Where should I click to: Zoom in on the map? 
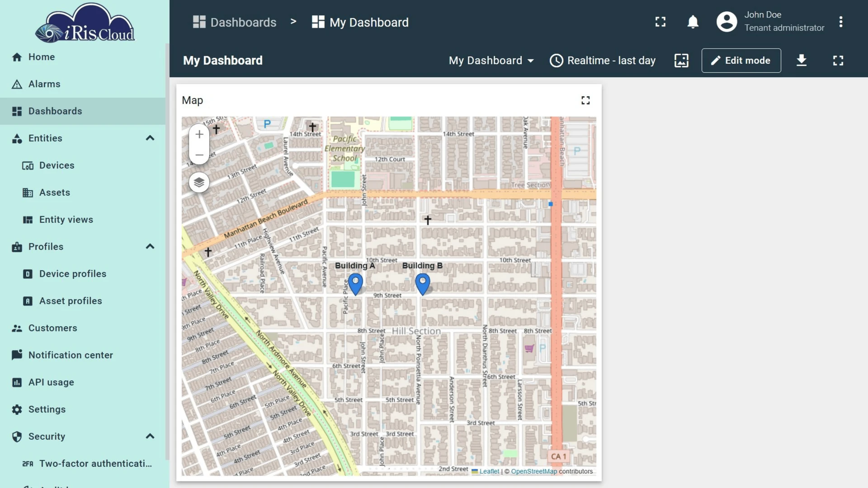199,134
